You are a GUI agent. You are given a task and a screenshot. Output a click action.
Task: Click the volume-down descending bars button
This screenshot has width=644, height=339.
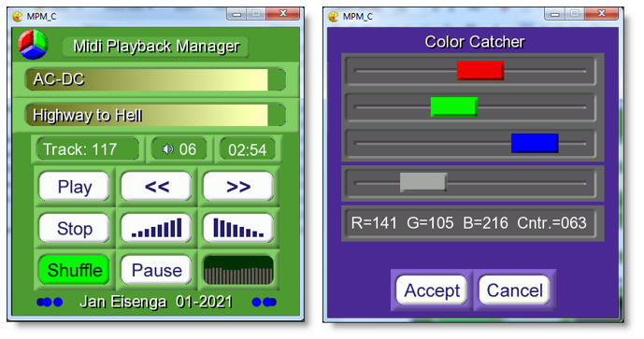point(238,228)
